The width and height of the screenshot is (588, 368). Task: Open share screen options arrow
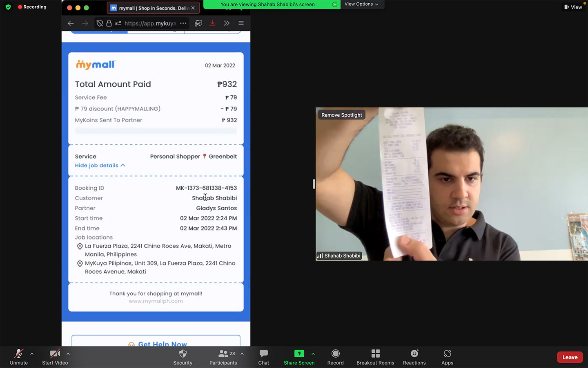pos(313,354)
